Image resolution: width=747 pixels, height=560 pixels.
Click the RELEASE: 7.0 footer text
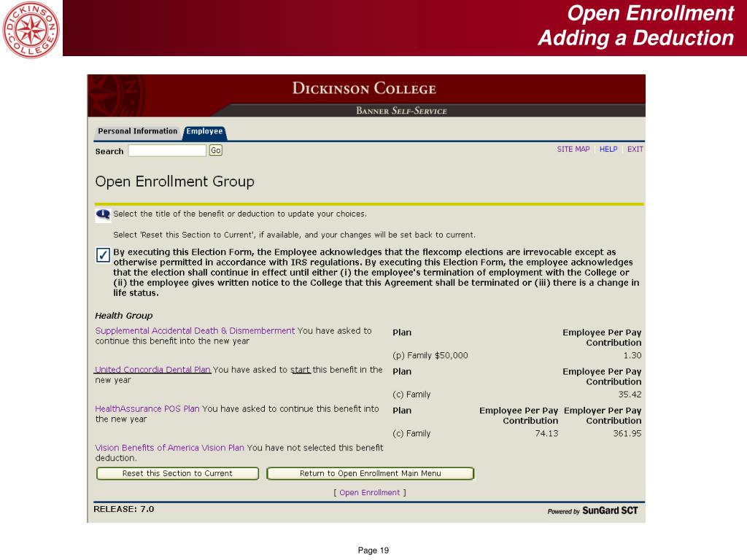coord(124,509)
